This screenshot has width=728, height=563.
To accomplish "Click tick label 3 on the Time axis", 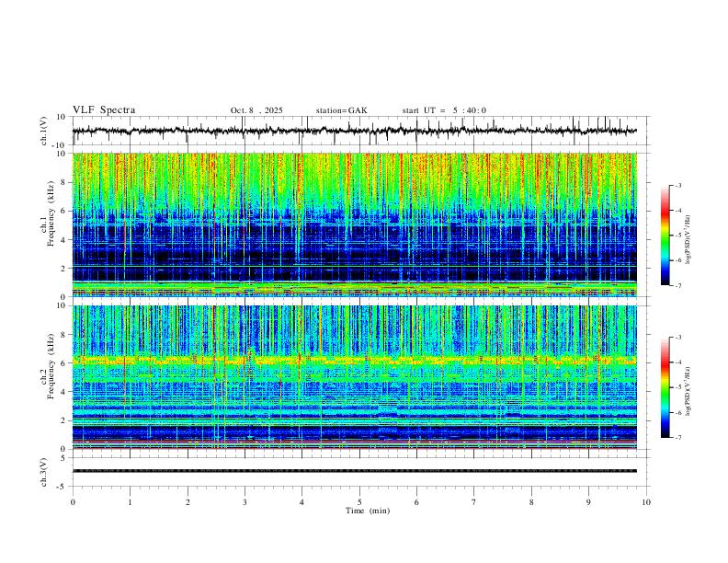I will pos(245,502).
